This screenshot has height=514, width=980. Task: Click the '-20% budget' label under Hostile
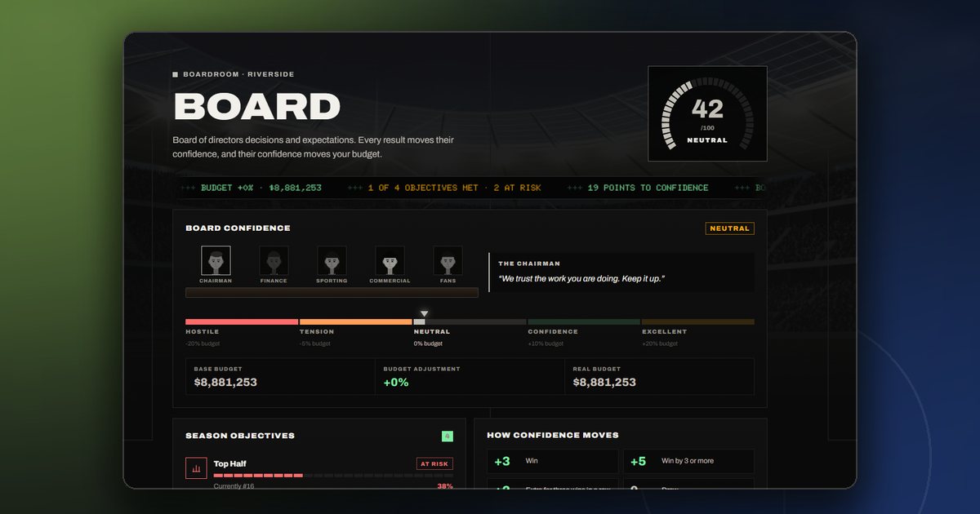point(201,343)
